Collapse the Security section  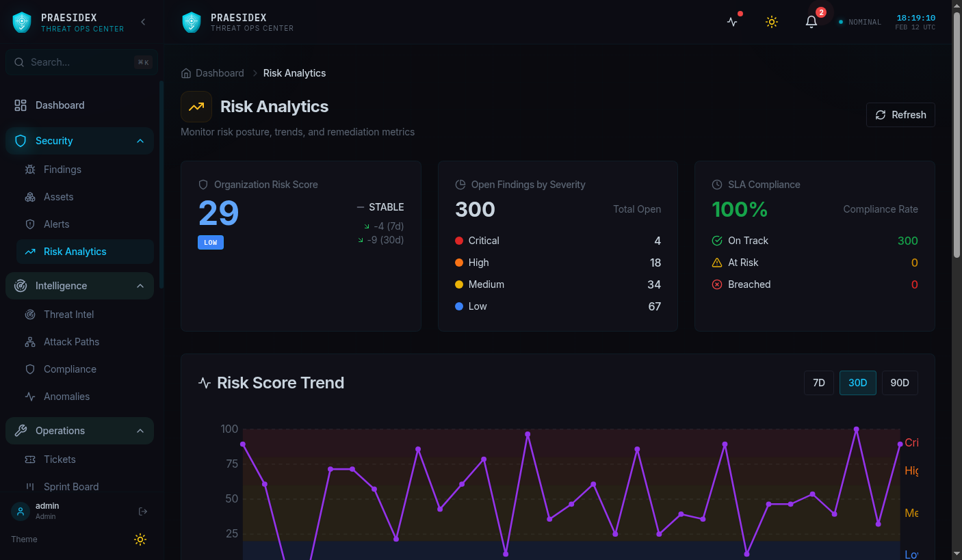point(140,141)
